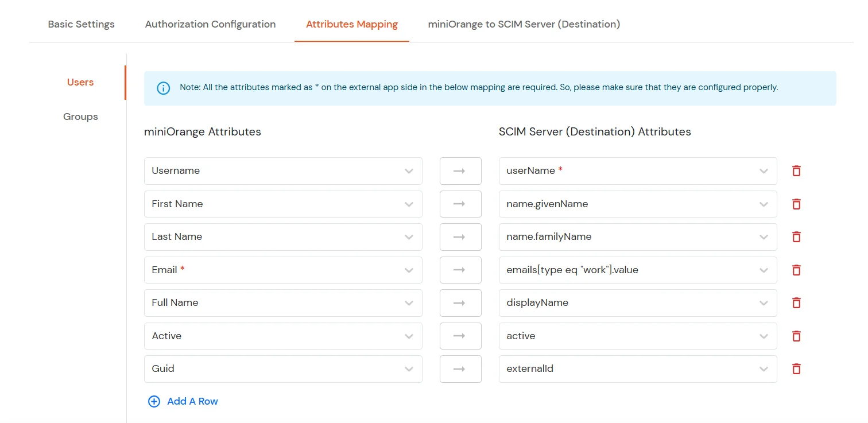
Task: Click the arrow icon beside Username mapping
Action: [460, 170]
